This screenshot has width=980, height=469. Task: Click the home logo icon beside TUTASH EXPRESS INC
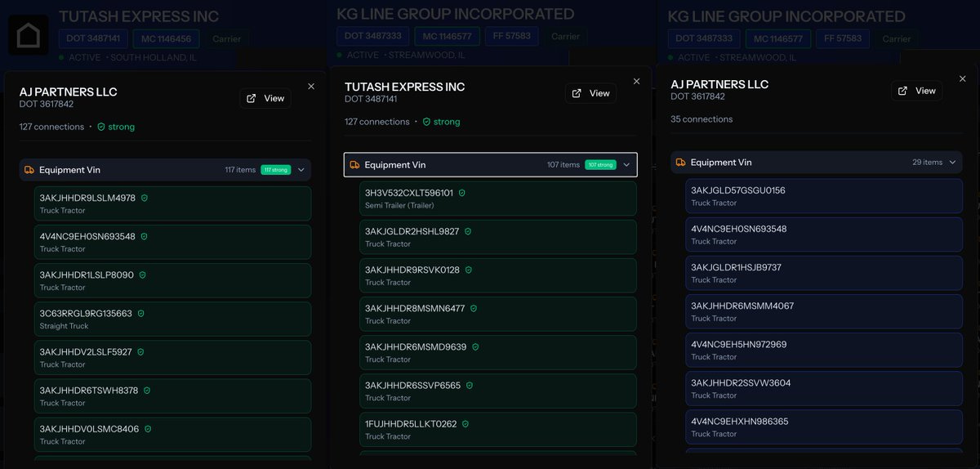(29, 36)
